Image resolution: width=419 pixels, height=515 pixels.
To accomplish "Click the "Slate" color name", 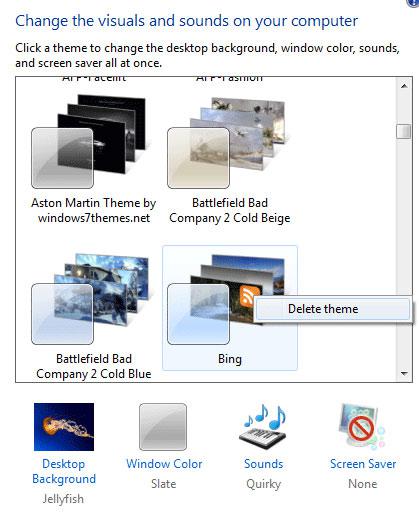I will [x=163, y=484].
